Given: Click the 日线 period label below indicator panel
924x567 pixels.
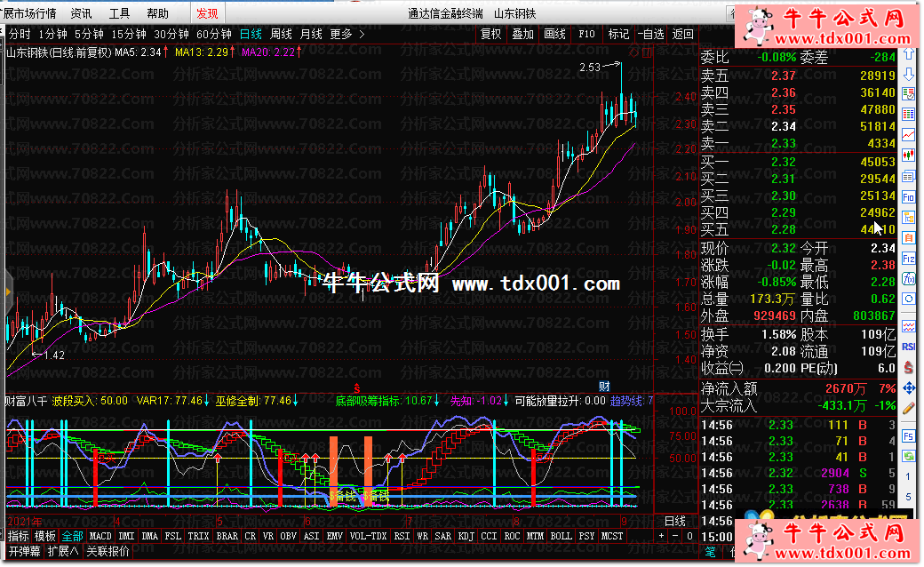Looking at the screenshot, I should [x=675, y=521].
